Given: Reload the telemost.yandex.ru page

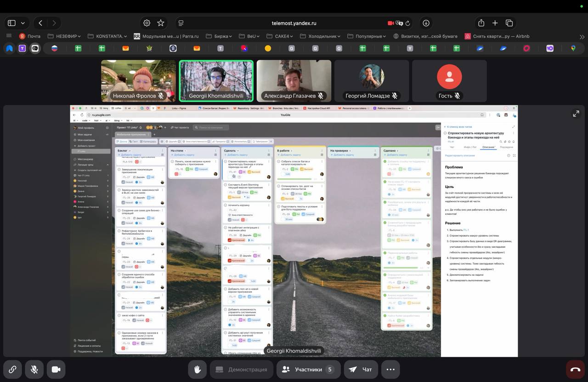Looking at the screenshot, I should [407, 23].
